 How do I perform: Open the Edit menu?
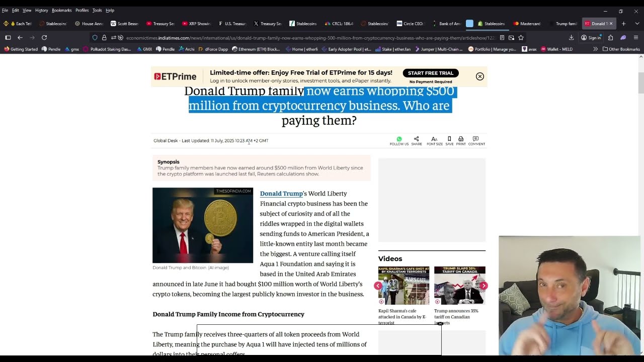[x=16, y=10]
